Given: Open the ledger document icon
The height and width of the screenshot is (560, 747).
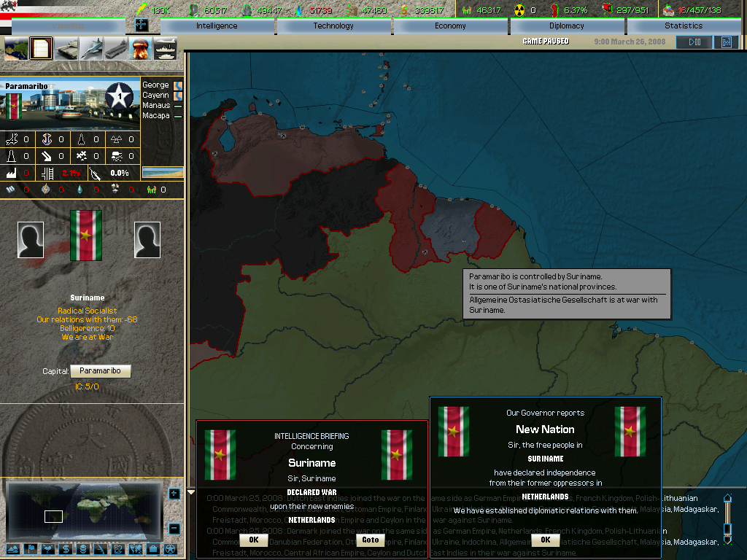Looking at the screenshot, I should tap(40, 47).
